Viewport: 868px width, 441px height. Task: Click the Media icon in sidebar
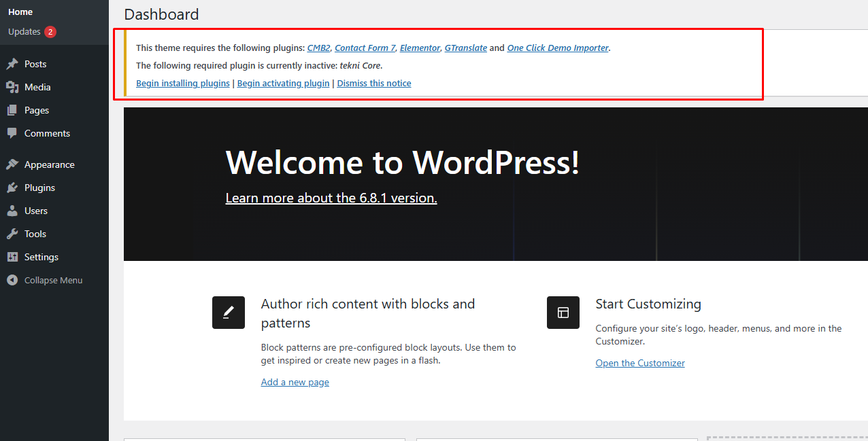coord(12,87)
